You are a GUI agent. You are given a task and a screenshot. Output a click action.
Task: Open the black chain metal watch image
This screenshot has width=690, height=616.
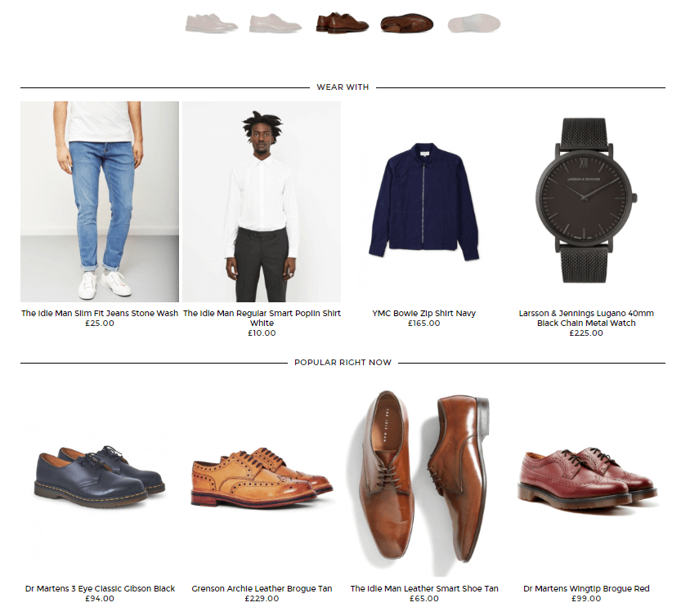tap(586, 201)
